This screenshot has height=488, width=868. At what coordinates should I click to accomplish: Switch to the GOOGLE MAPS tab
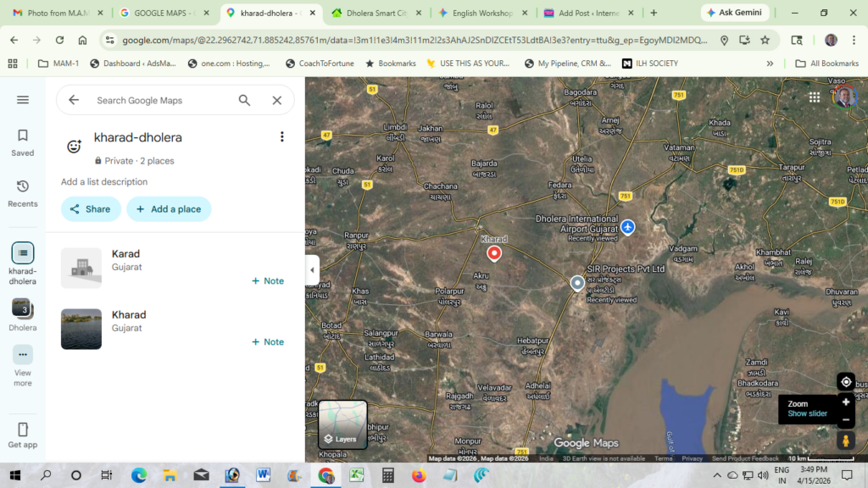coord(164,13)
